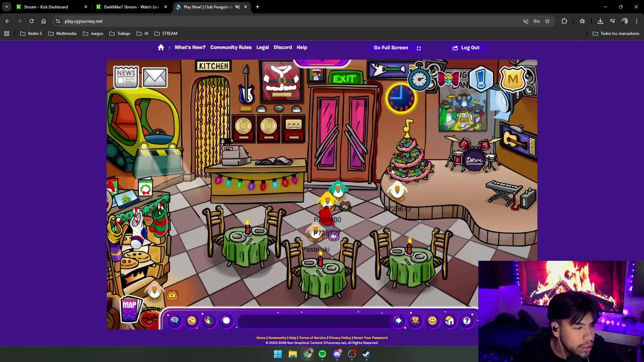644x362 pixels.
Task: Open the Juegos bookmark folder
Action: pyautogui.click(x=93, y=34)
